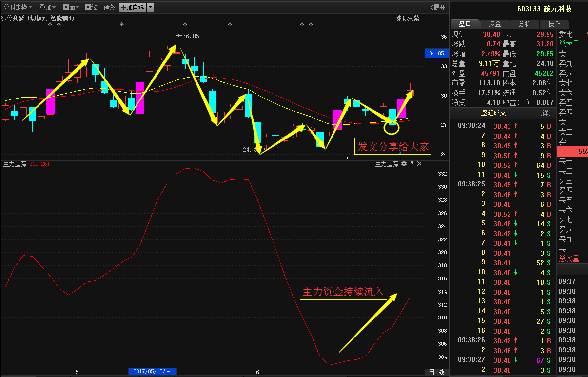588x377 pixels.
Task: Click the white triangle marker below the chart
Action: 348,158
